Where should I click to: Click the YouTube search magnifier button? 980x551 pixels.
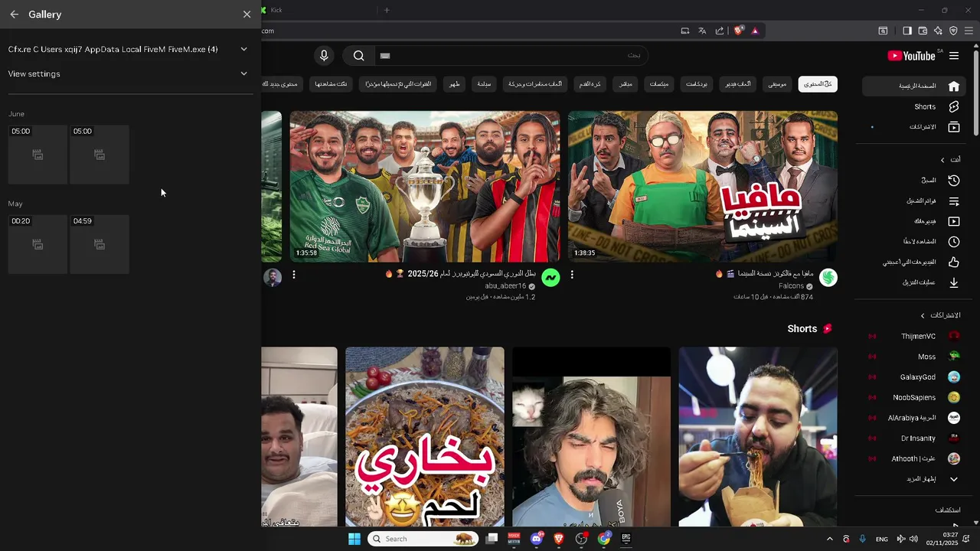click(x=358, y=55)
